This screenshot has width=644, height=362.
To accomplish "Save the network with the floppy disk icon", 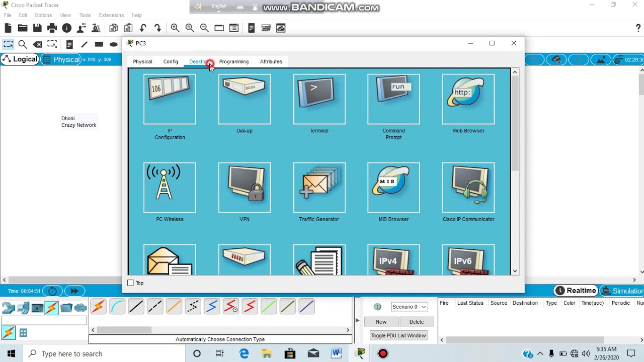I will click(37, 28).
